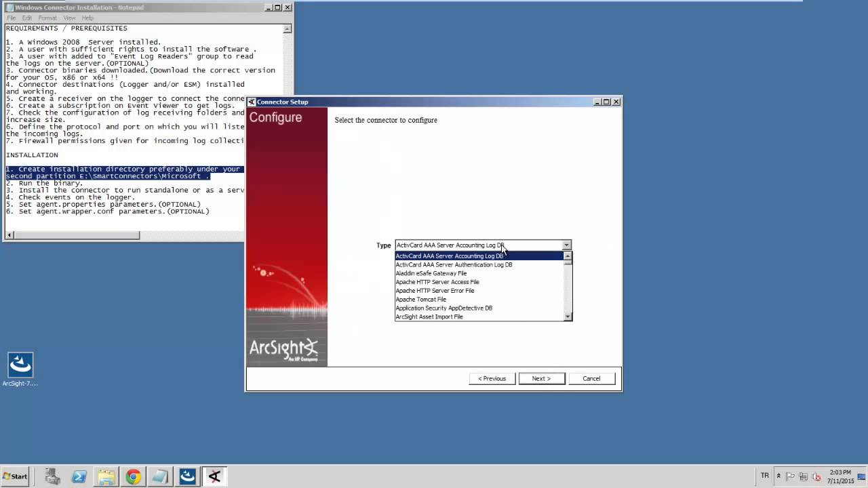Open Server Manager from the taskbar
This screenshot has height=488, width=868.
(52, 476)
